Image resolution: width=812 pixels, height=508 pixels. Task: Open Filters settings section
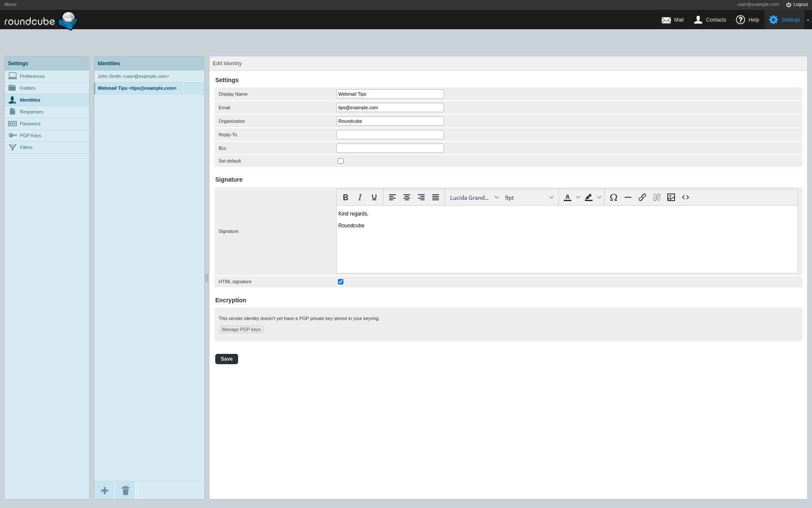(x=47, y=147)
